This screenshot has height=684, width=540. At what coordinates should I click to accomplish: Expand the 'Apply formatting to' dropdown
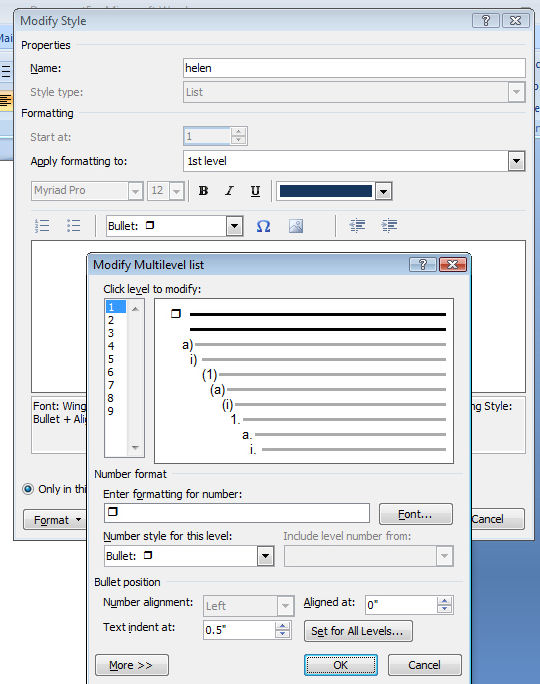[x=516, y=161]
